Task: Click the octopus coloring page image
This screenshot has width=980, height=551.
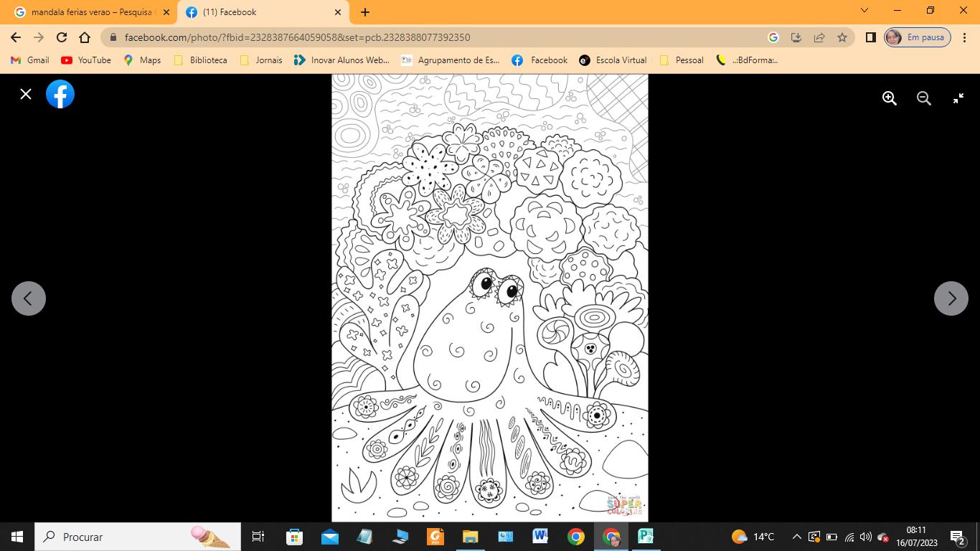Action: (x=490, y=298)
